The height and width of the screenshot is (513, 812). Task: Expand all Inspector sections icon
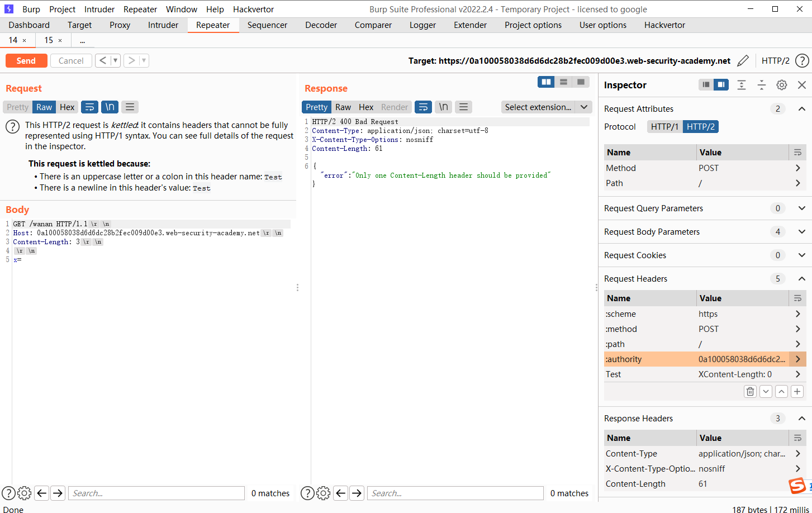[742, 85]
